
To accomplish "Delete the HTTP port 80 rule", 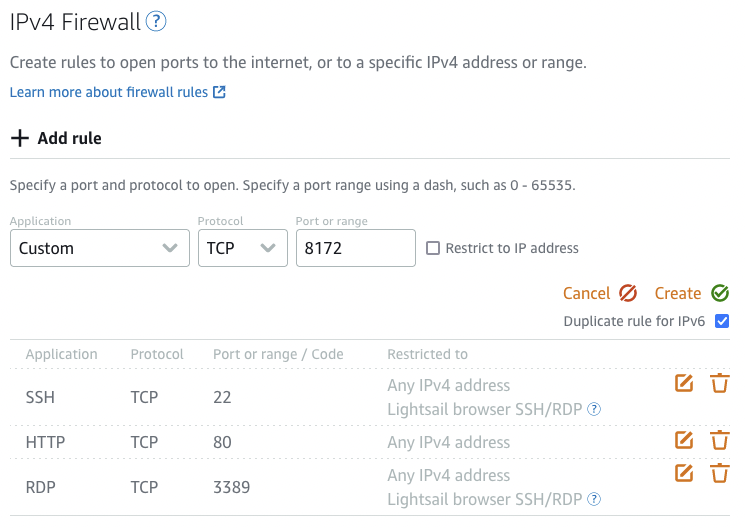I will click(x=719, y=440).
